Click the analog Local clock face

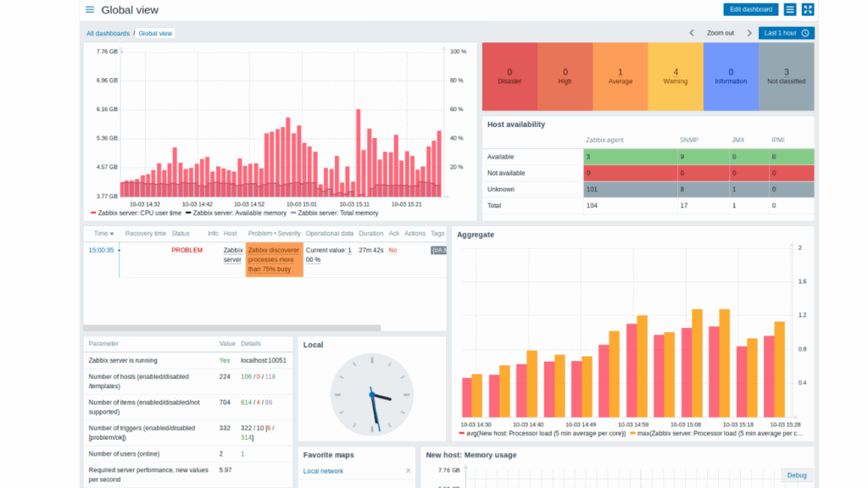click(371, 394)
